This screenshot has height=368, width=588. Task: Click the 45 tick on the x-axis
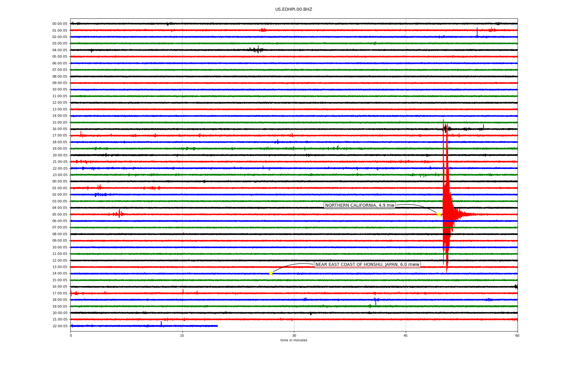[x=406, y=335]
